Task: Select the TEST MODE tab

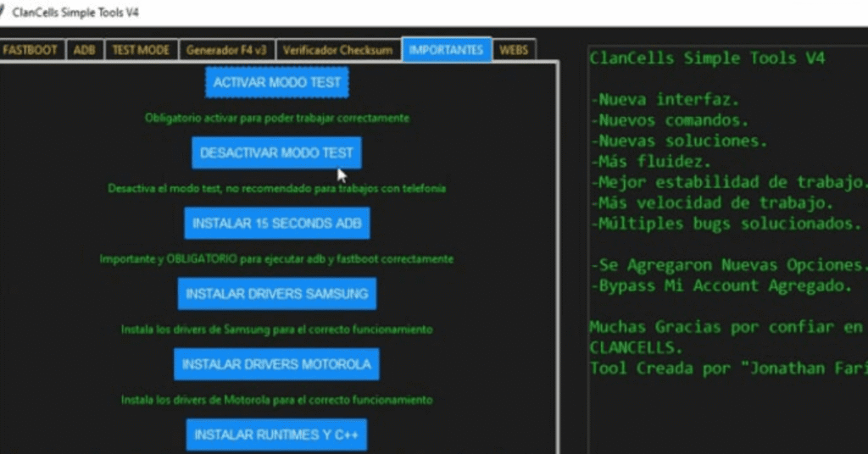Action: tap(141, 50)
